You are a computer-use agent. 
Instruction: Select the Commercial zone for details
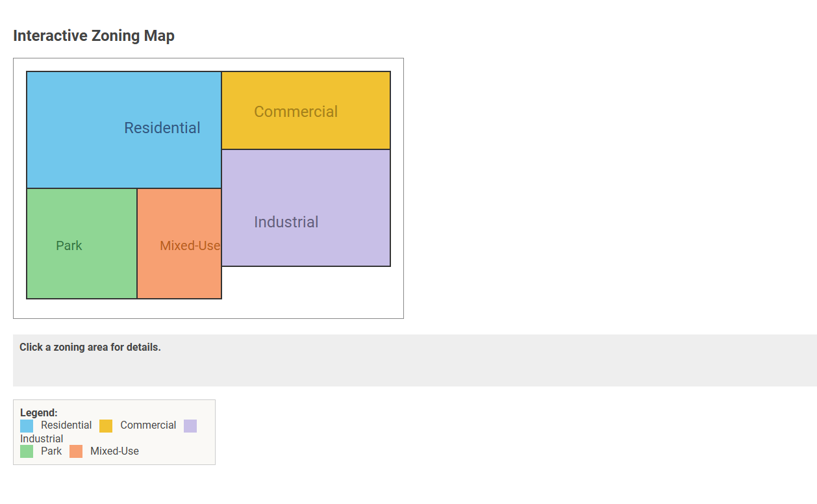point(305,110)
